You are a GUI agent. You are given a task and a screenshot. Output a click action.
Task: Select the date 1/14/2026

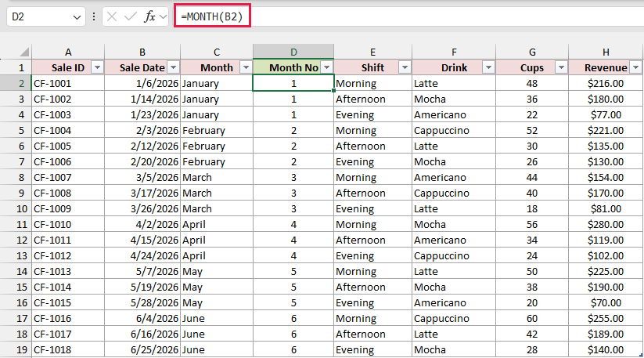tap(142, 99)
